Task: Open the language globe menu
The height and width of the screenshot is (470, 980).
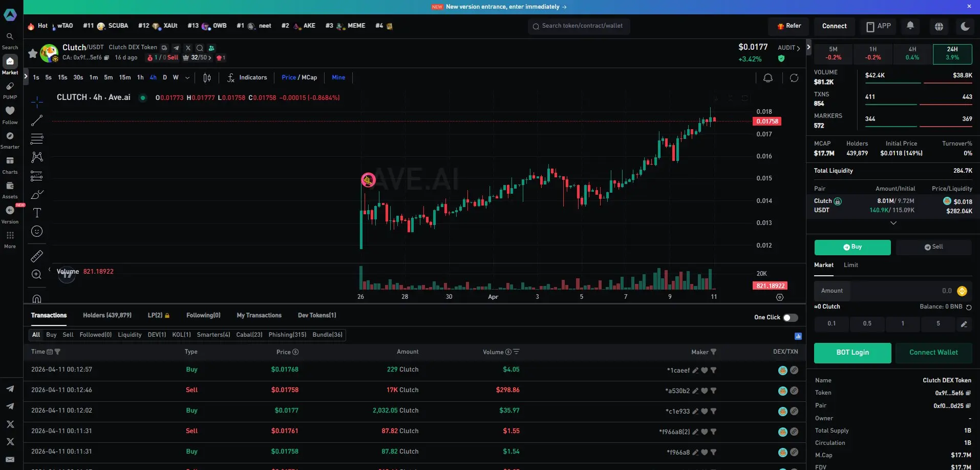Action: [939, 26]
